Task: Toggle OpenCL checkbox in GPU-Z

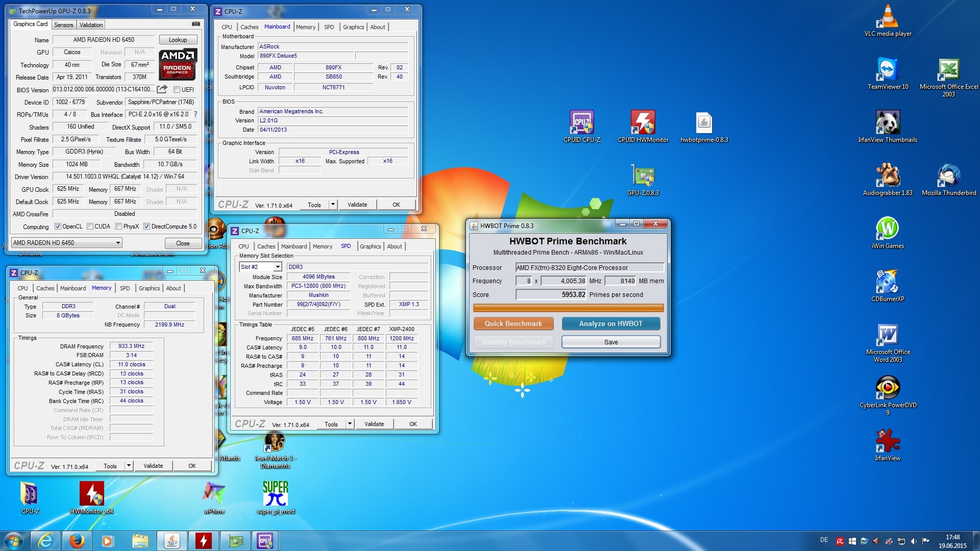Action: click(x=58, y=227)
